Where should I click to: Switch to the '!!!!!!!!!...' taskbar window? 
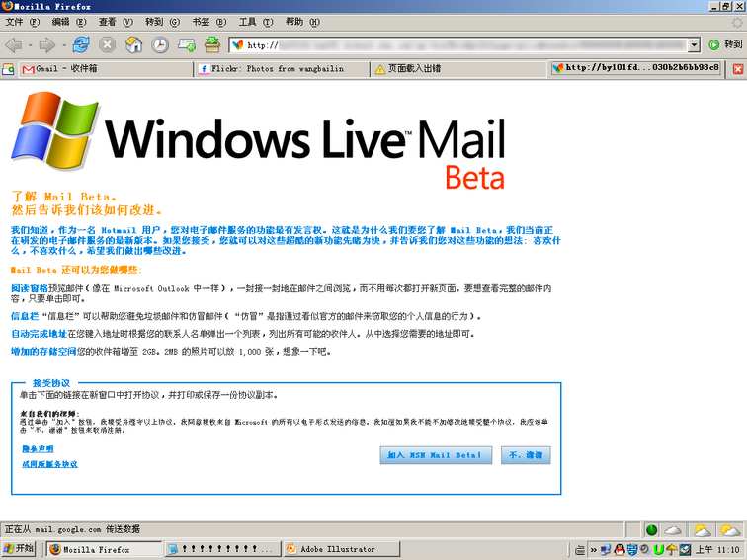coord(223,549)
